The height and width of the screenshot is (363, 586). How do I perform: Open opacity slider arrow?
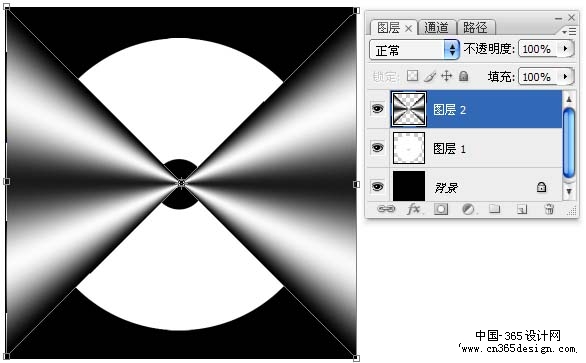pyautogui.click(x=565, y=49)
